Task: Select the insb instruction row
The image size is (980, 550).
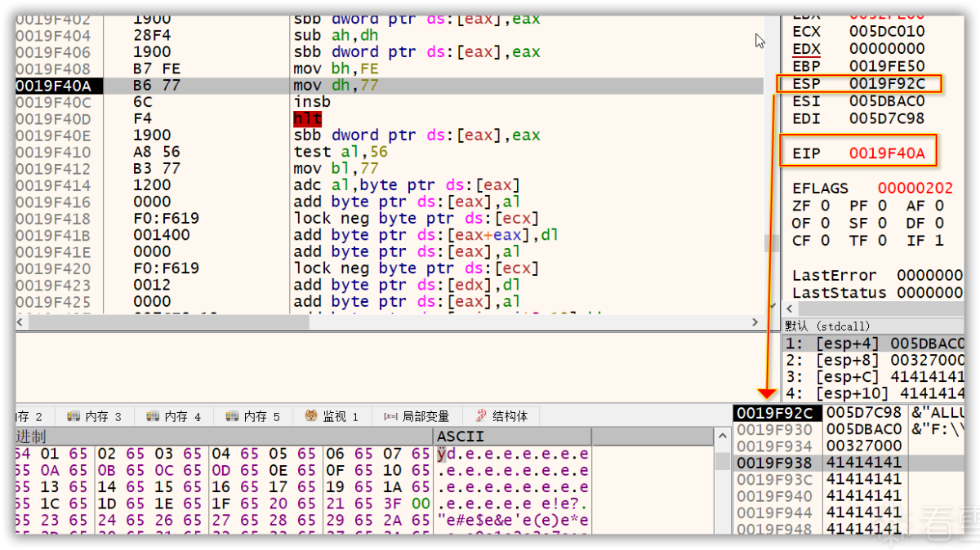Action: pos(389,102)
